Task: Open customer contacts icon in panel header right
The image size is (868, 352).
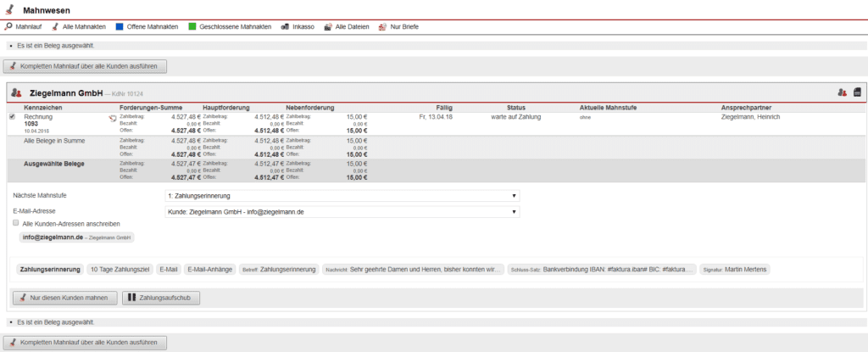Action: [x=842, y=92]
